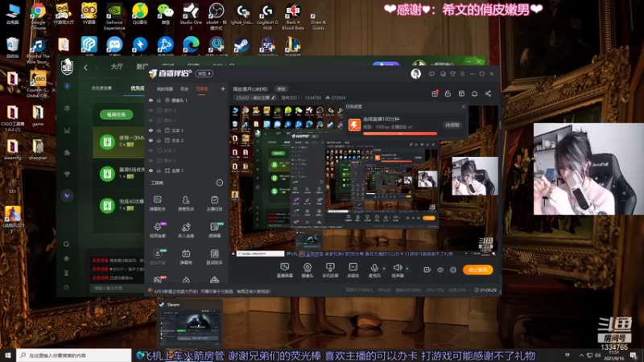Open Google Chrome desktop shortcut
Viewport: 644px width, 362px height.
coord(38,16)
